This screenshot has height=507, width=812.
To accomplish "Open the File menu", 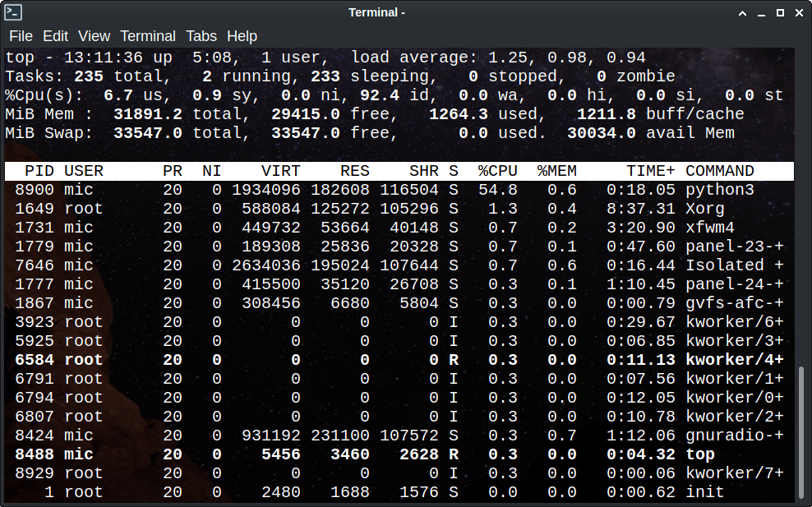I will point(21,36).
